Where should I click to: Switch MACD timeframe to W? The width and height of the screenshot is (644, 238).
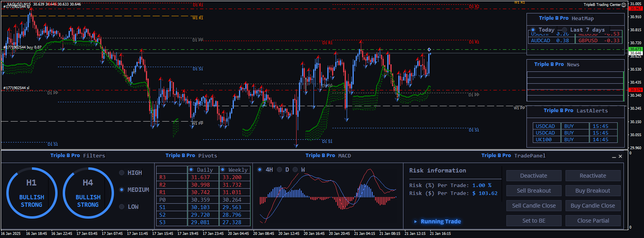[x=295, y=170]
